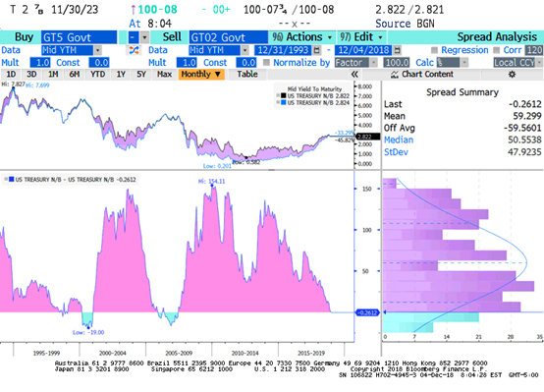
Task: Click the Low: -19.00 spread trough label
Action: click(x=88, y=333)
